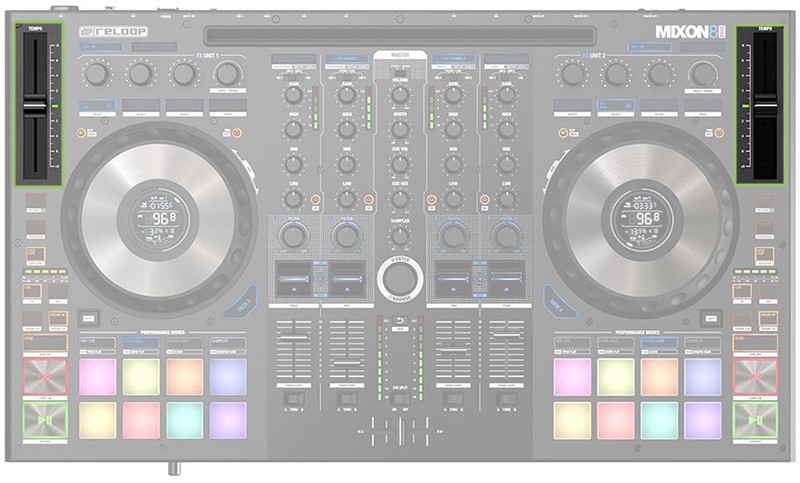This screenshot has width=800, height=483.
Task: Click the leftmost channel volume fader
Action: click(x=293, y=338)
